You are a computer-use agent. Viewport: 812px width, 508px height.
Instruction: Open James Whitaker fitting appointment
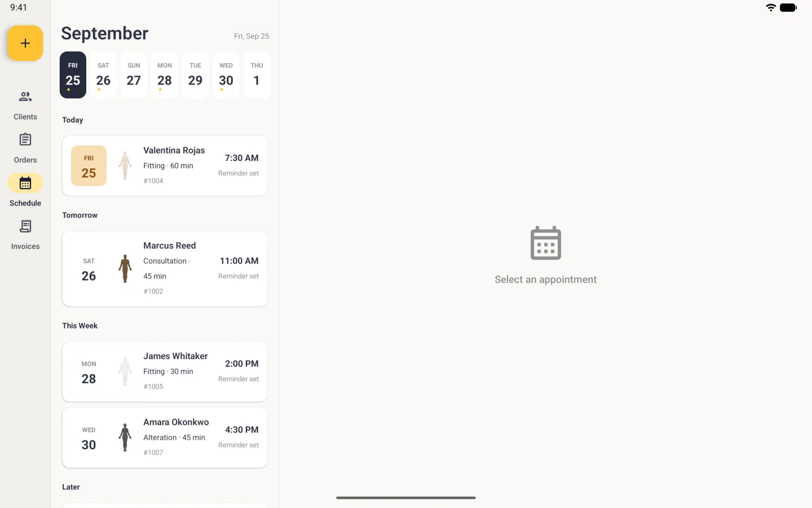(165, 371)
